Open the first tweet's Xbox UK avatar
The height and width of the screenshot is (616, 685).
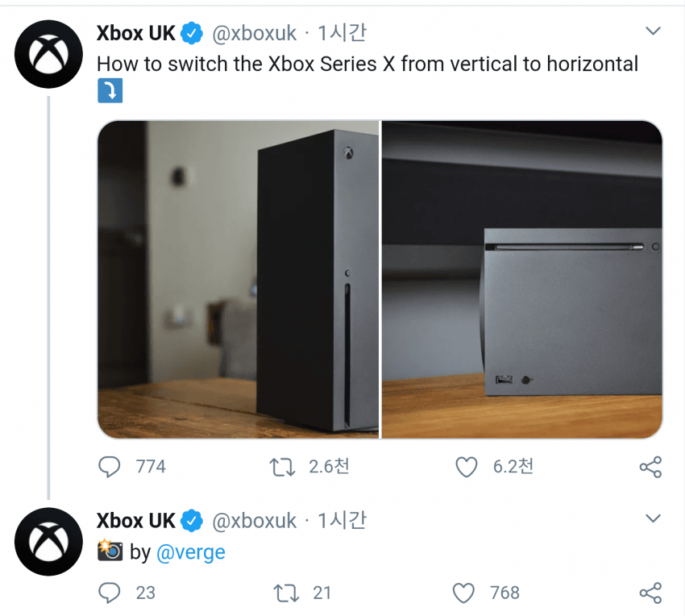tap(49, 55)
